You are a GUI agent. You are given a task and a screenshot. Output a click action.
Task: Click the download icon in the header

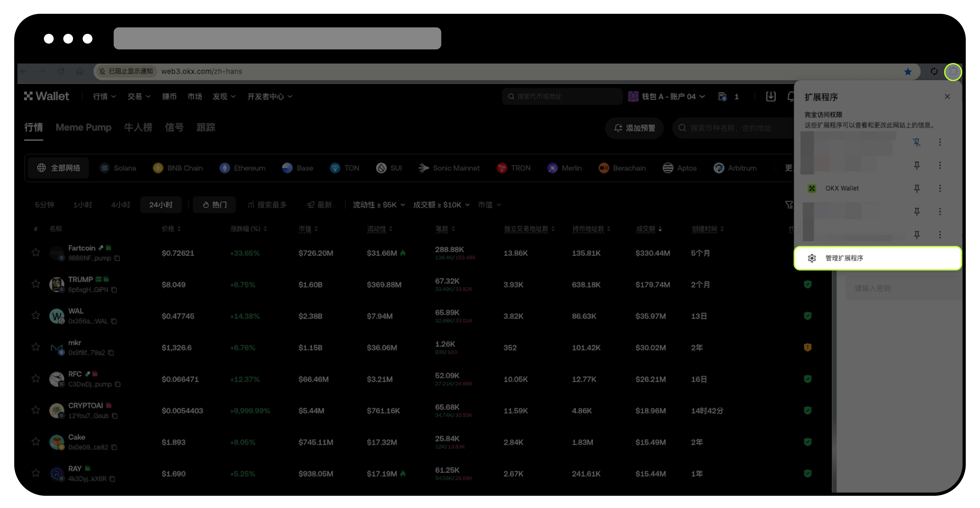pos(770,96)
